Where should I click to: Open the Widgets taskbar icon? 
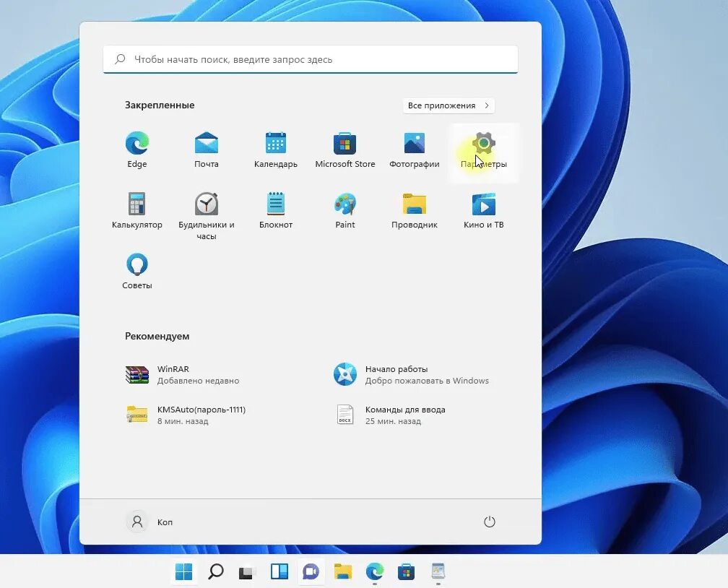click(x=279, y=571)
